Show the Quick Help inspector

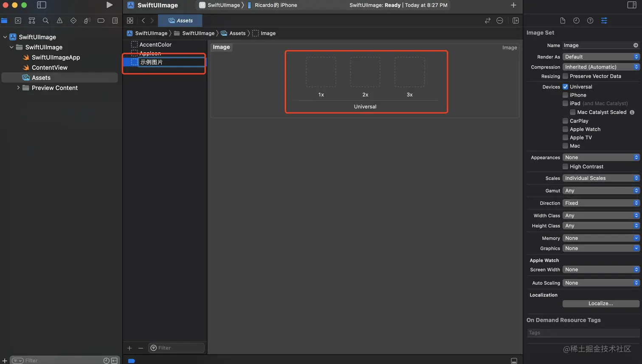tap(590, 20)
